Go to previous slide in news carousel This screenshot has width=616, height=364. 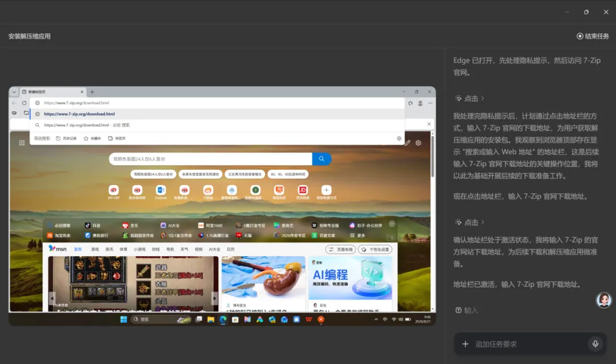[x=52, y=298]
